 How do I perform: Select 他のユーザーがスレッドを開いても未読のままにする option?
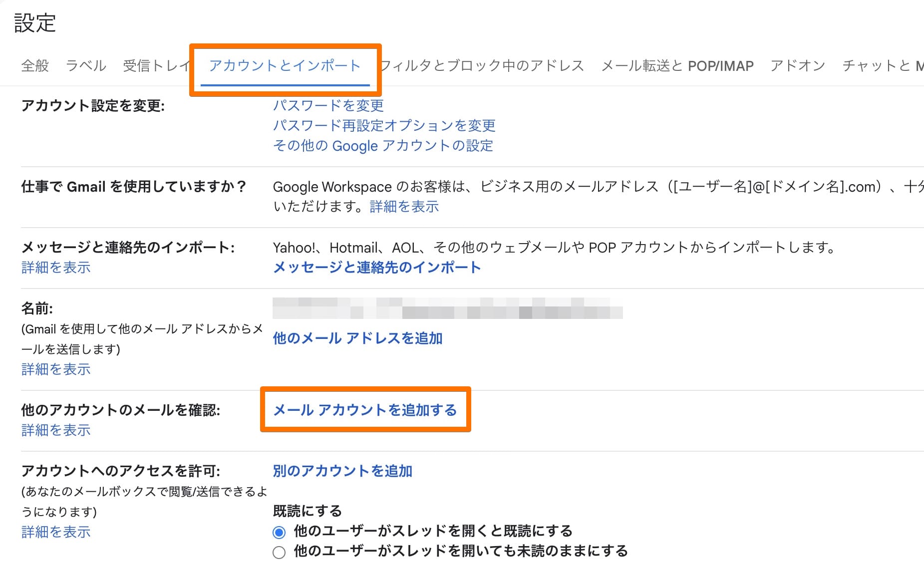click(279, 552)
